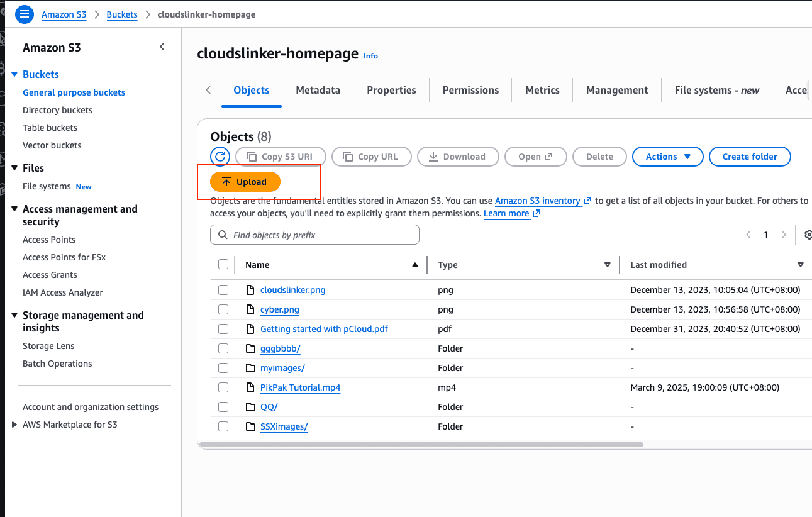Open the Type column filter control
The width and height of the screenshot is (812, 517).
click(607, 265)
